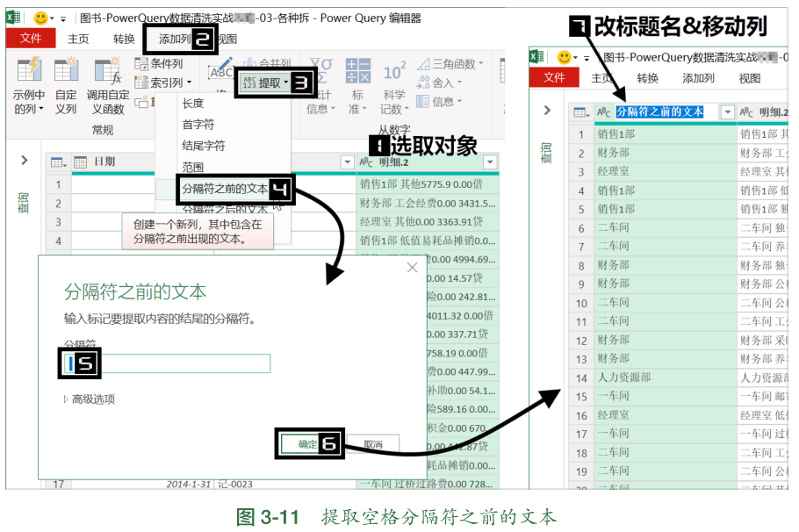This screenshot has width=799, height=532.
Task: Click ABC type icon of 分隔符之前的文本 column
Action: point(603,112)
